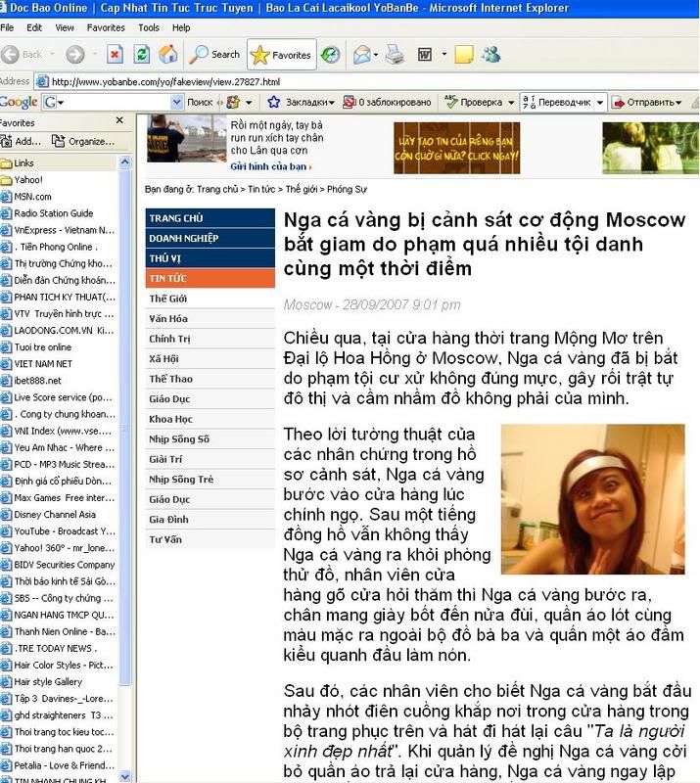Screen dimensions: 700x783
Task: Open the Help menu
Action: [181, 27]
